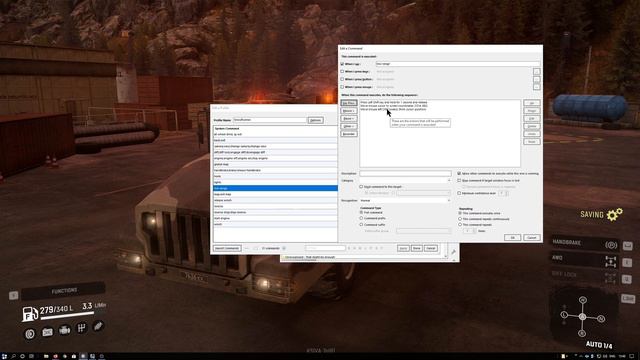This screenshot has width=640, height=360.
Task: Click the Up button beside action list
Action: point(531,103)
